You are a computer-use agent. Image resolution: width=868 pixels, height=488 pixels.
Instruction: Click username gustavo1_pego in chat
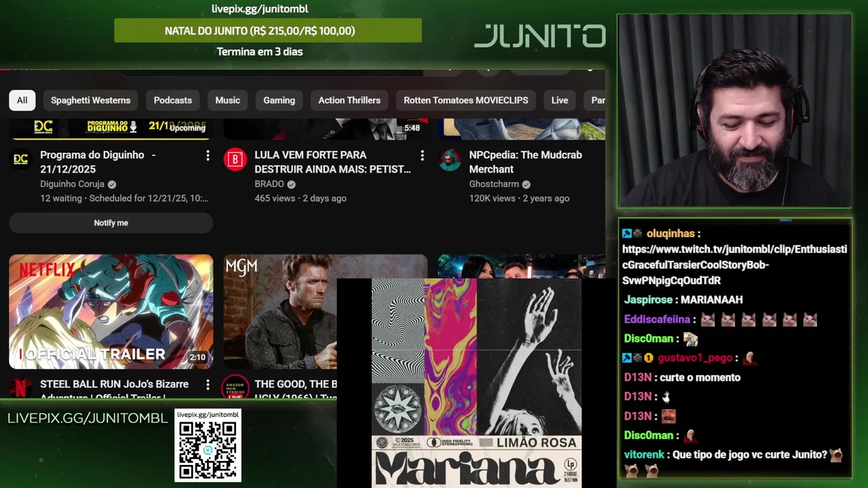[694, 358]
